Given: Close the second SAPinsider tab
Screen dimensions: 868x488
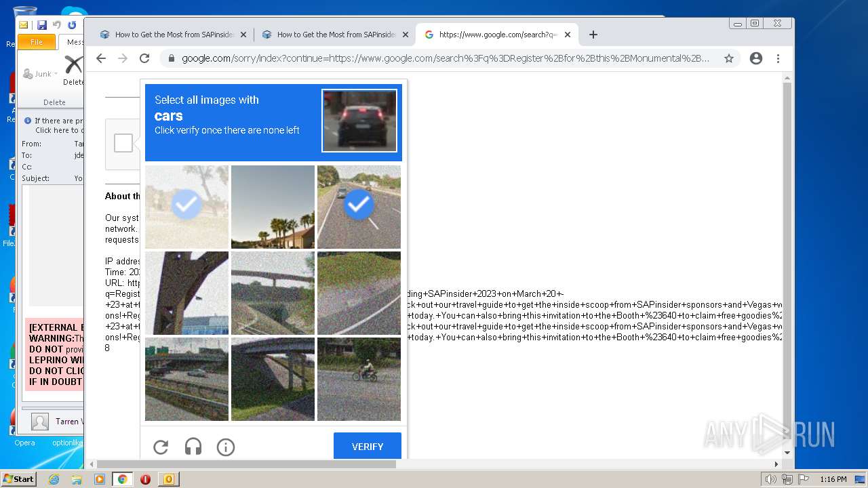Looking at the screenshot, I should (x=406, y=35).
